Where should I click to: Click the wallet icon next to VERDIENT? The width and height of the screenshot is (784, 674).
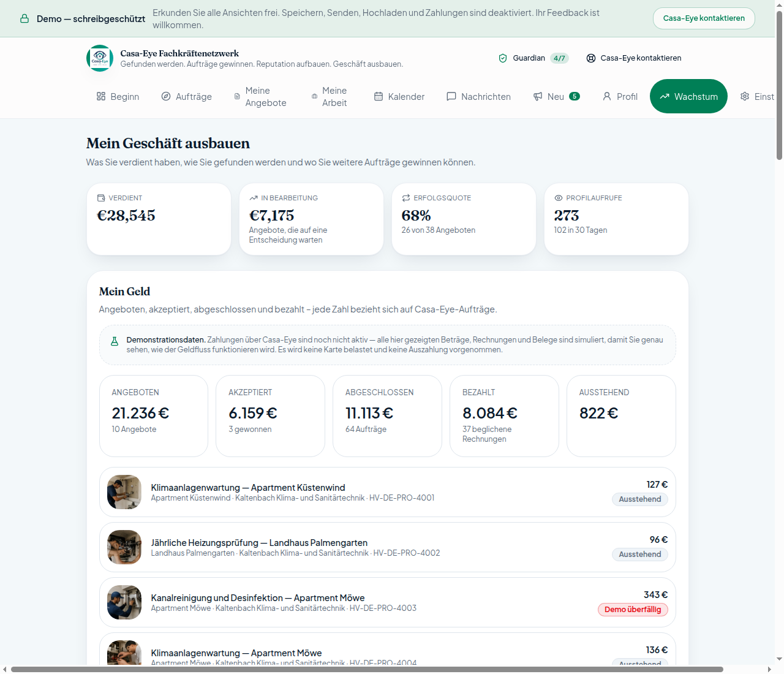coord(101,198)
